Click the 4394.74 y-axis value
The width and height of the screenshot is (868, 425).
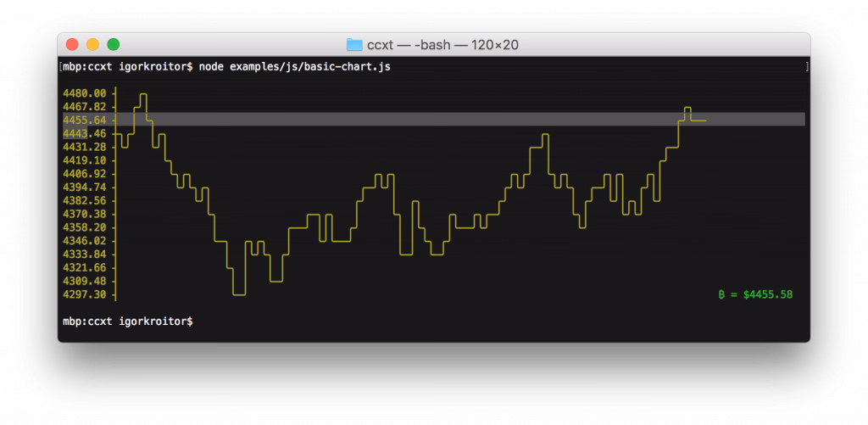coord(84,187)
